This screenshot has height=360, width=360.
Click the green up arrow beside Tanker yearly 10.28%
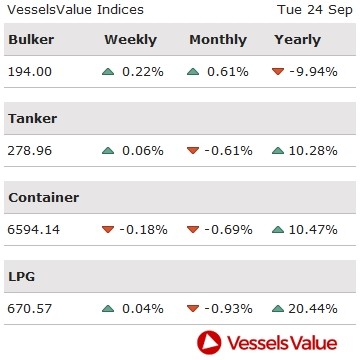(278, 151)
